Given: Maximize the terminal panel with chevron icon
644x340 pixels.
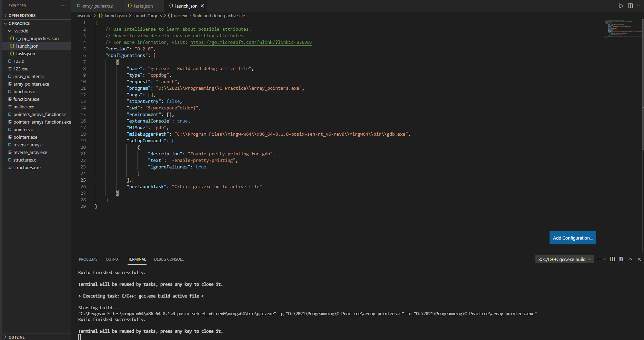Looking at the screenshot, I should pos(630,259).
